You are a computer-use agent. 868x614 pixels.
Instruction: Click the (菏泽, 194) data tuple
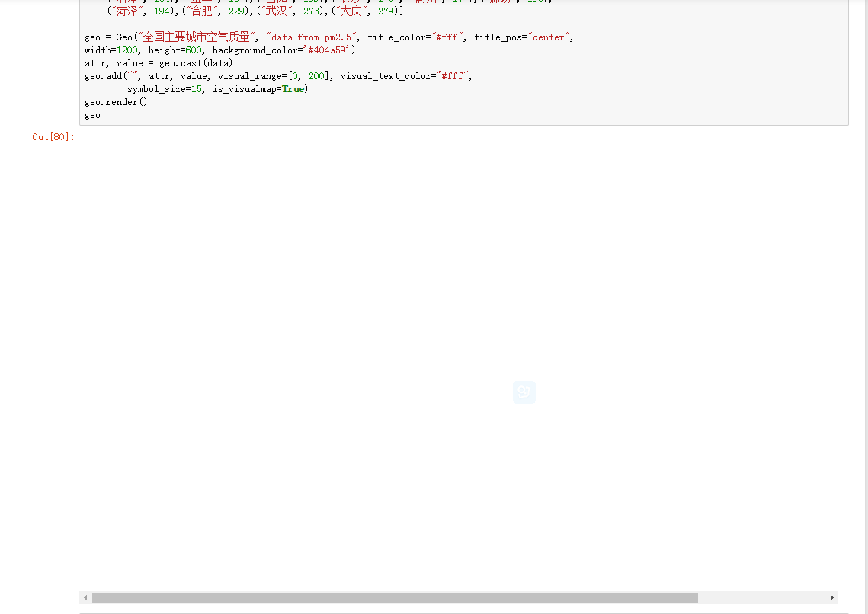pos(139,11)
